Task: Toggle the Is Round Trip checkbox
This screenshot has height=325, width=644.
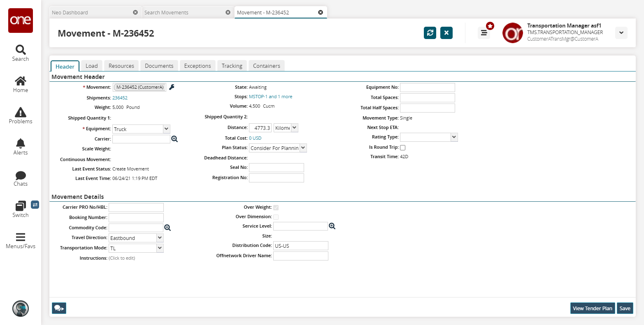Action: (403, 148)
